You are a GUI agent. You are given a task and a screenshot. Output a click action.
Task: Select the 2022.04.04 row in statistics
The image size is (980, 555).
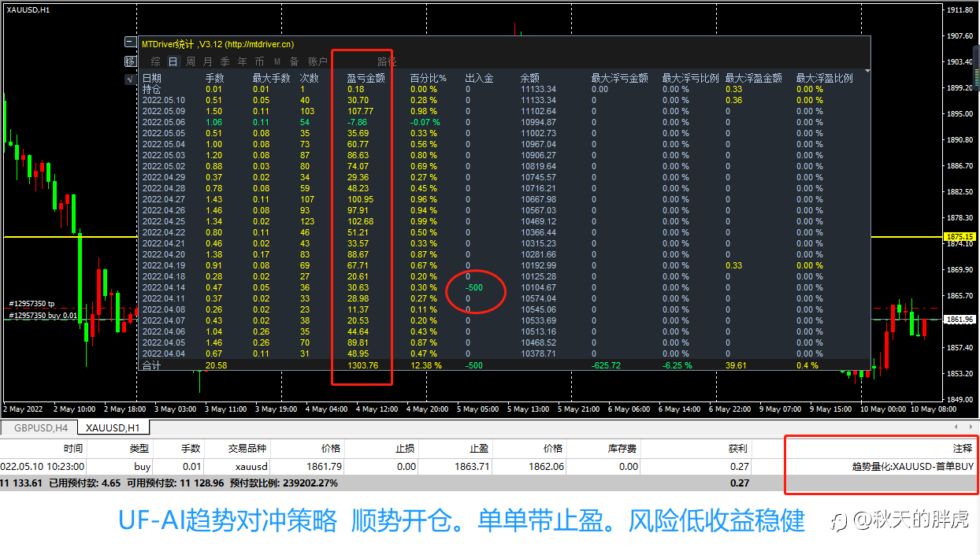tap(504, 353)
